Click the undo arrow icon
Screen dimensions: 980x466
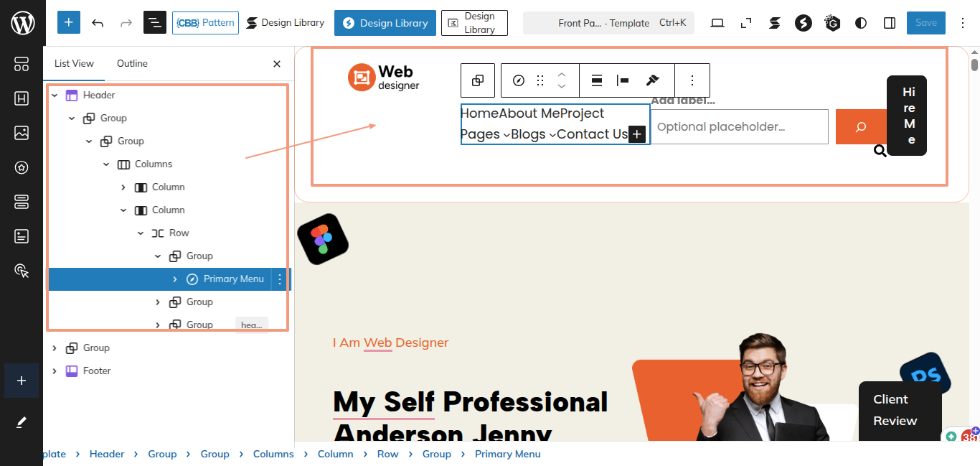tap(98, 23)
